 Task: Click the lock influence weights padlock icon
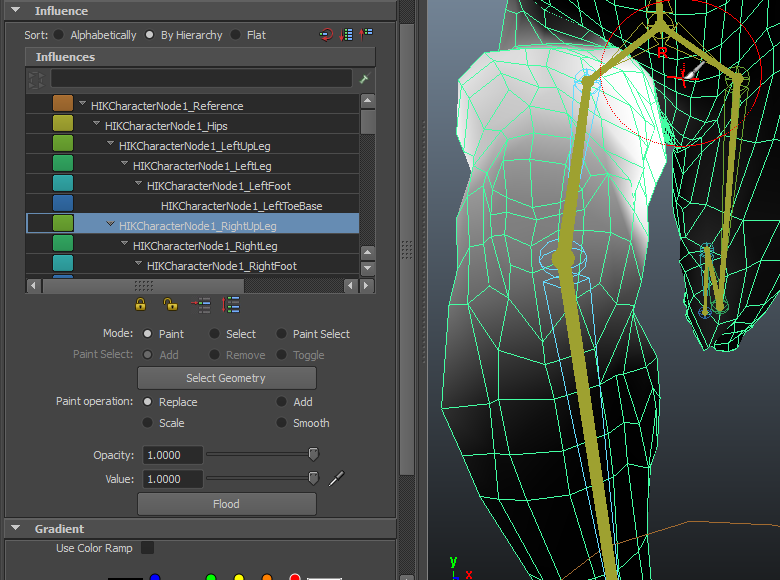point(140,305)
